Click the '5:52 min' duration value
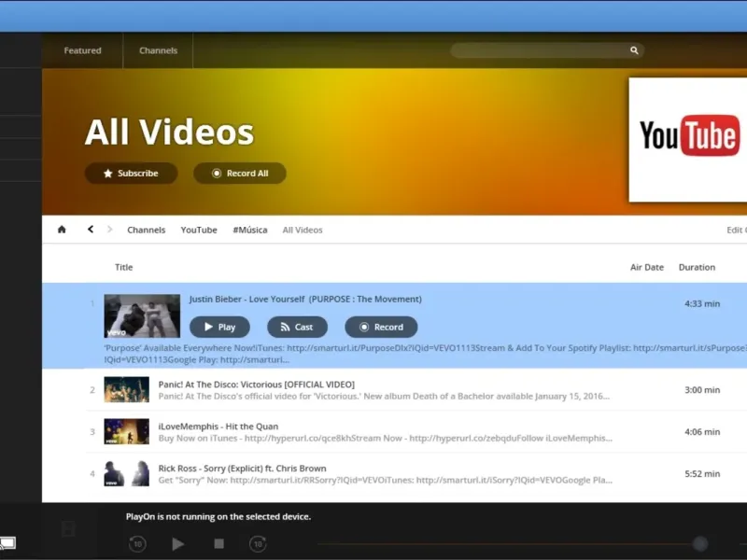Viewport: 747px width, 560px height. pyautogui.click(x=702, y=473)
